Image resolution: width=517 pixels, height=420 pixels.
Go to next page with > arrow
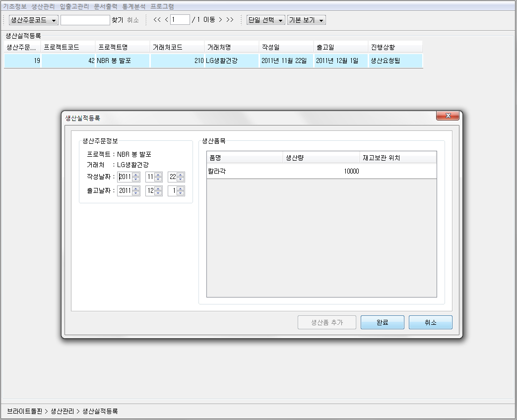(220, 20)
